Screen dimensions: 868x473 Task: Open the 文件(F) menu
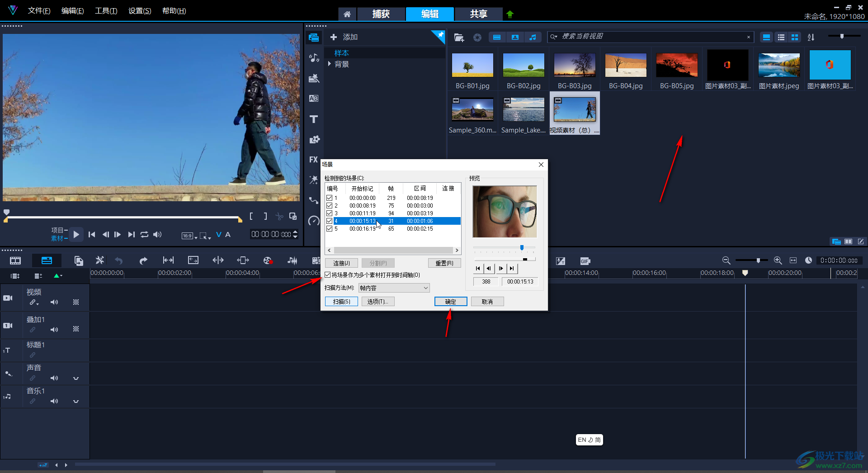[39, 11]
